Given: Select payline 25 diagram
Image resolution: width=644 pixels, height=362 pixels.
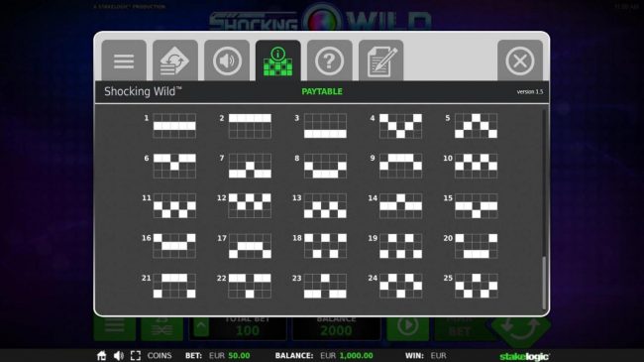Looking at the screenshot, I should click(476, 286).
